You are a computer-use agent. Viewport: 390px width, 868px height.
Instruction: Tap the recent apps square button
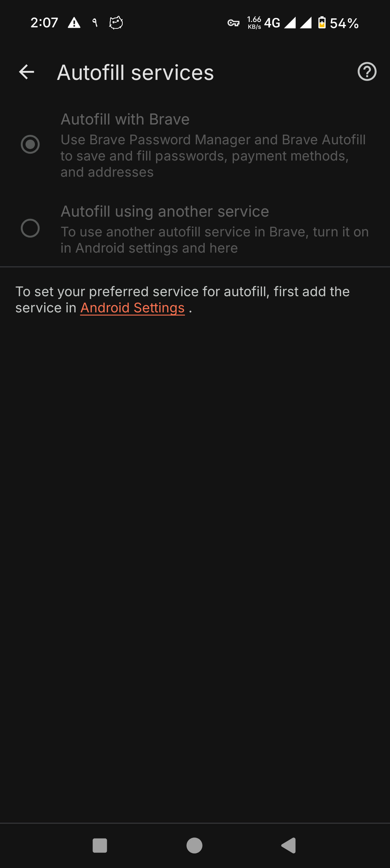[x=100, y=845]
